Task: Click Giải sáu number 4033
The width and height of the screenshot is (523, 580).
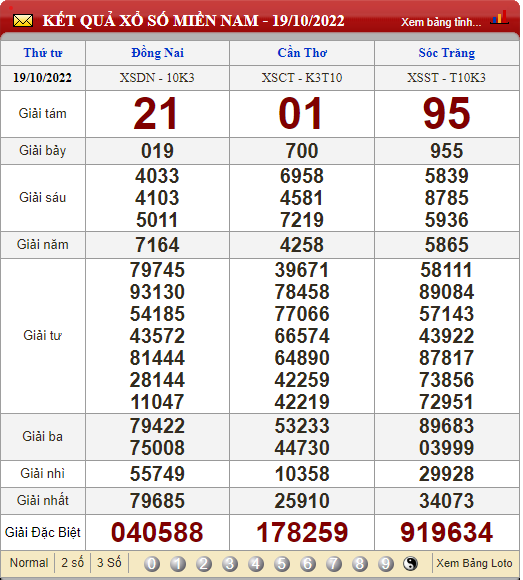Action: 157,176
